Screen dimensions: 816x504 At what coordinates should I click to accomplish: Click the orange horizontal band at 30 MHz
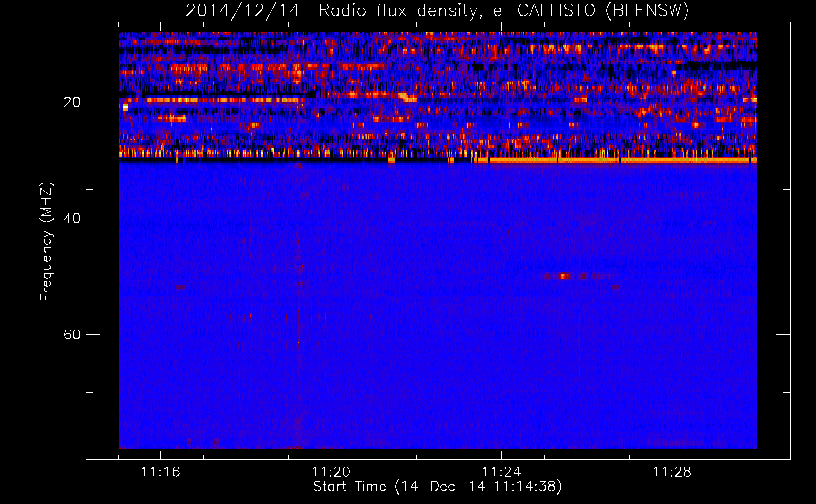616,160
